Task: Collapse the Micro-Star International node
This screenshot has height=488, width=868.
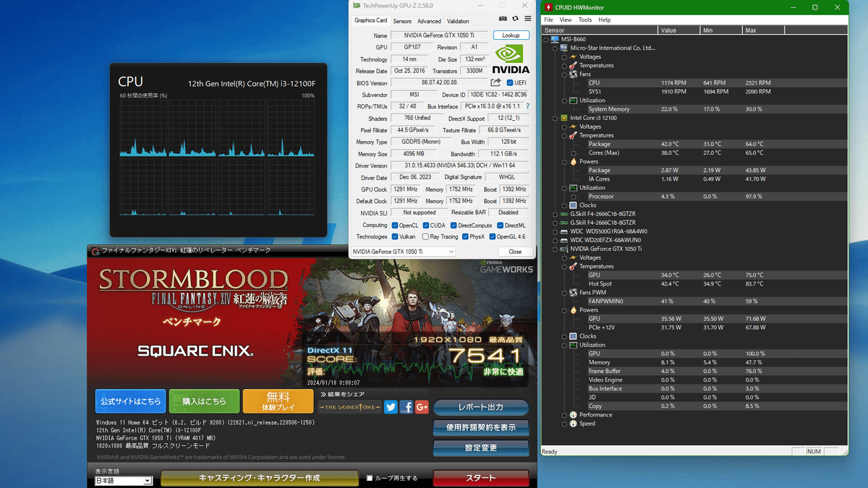Action: click(556, 48)
